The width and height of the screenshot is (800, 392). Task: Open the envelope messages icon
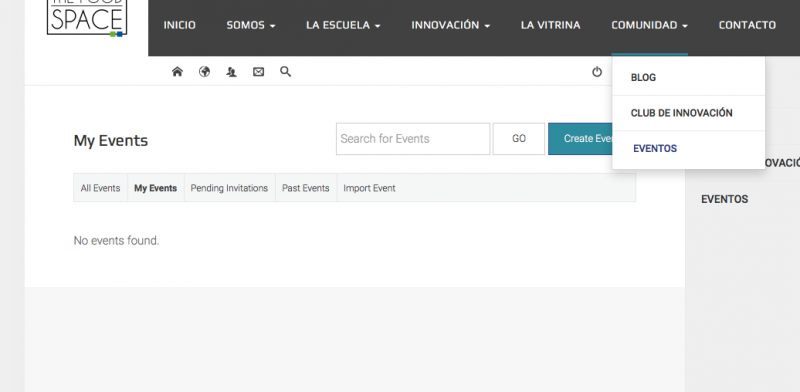pyautogui.click(x=259, y=72)
